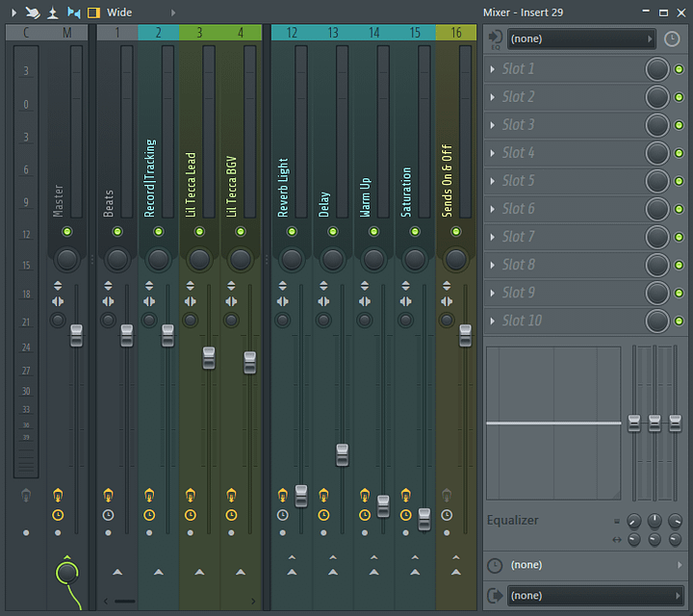Open Slot 3 plugin menu arrow
The image size is (693, 616).
[493, 125]
